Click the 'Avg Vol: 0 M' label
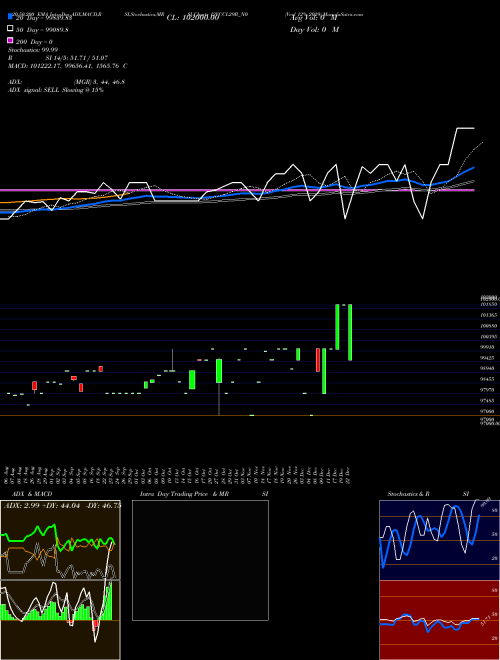Viewport: 500px width, 660px height. coord(314,18)
